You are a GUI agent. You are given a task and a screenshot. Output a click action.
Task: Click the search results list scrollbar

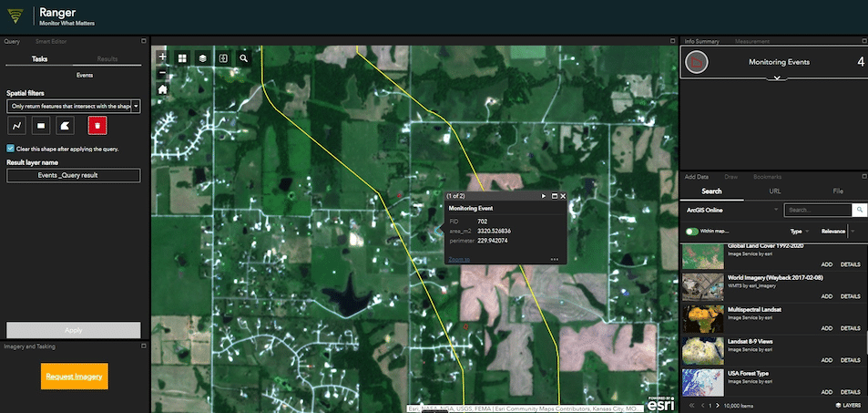[866, 342]
